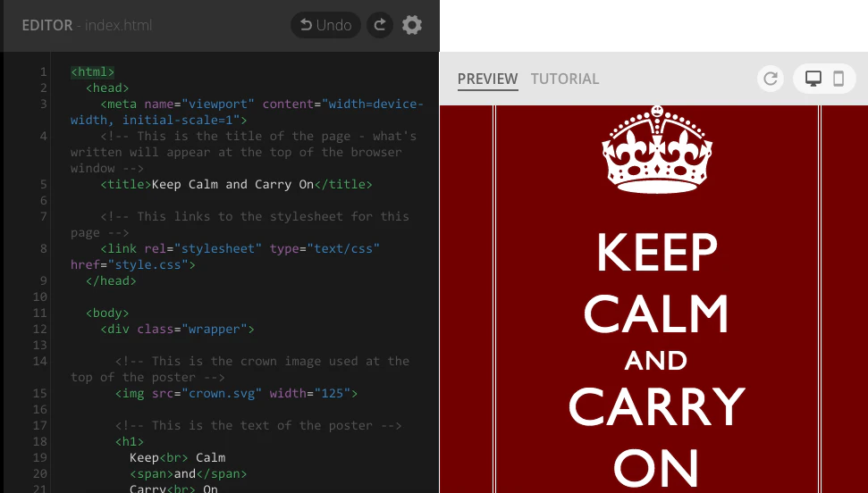This screenshot has width=868, height=493.
Task: Click the word KEEP in poster preview
Action: point(657,253)
